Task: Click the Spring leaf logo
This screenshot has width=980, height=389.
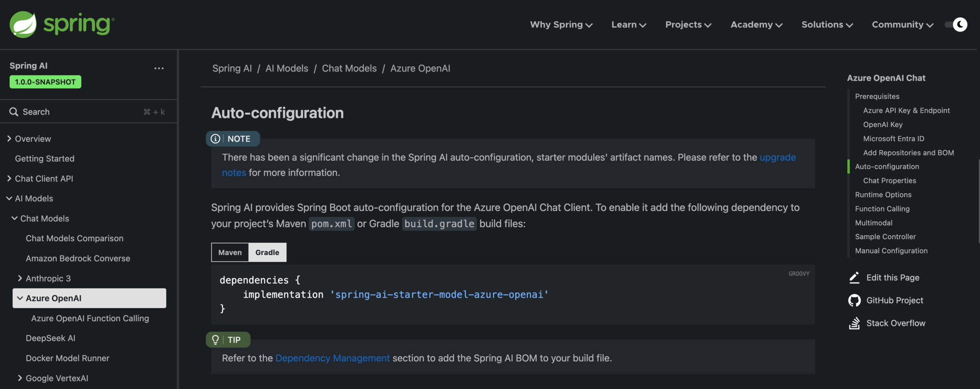Action: tap(23, 24)
